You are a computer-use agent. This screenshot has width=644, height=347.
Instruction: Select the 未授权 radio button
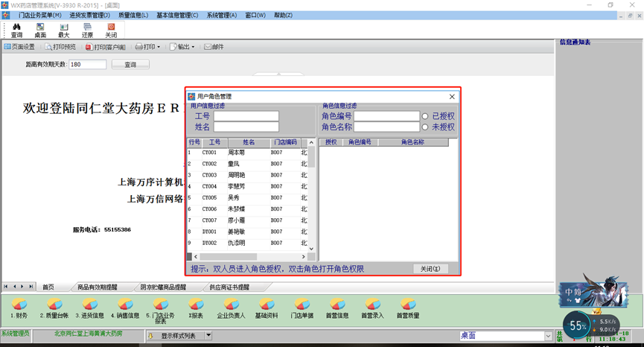pos(425,127)
